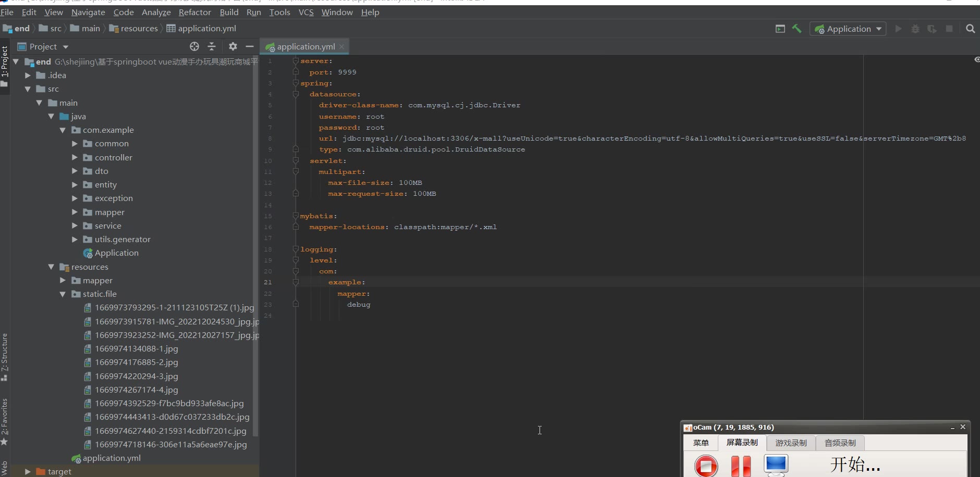Hide the Project panel with minus icon
This screenshot has width=980, height=477.
point(250,46)
